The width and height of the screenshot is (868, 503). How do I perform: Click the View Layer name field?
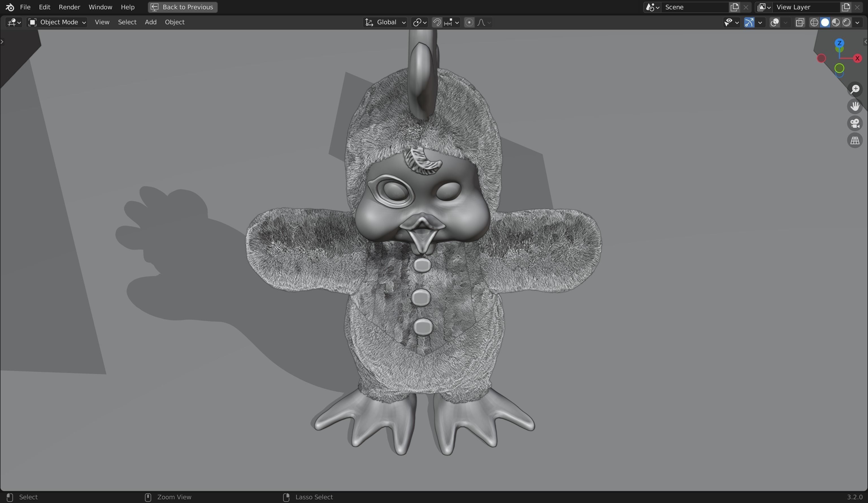806,7
